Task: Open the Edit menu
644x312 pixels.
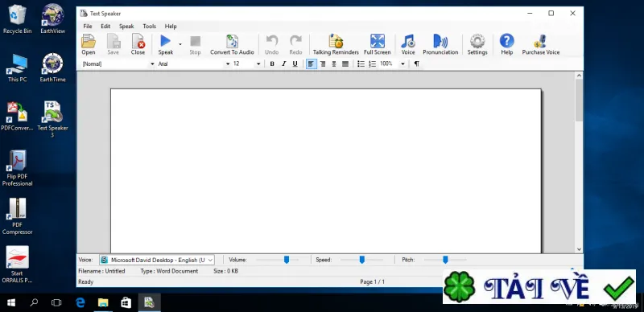Action: (x=105, y=27)
